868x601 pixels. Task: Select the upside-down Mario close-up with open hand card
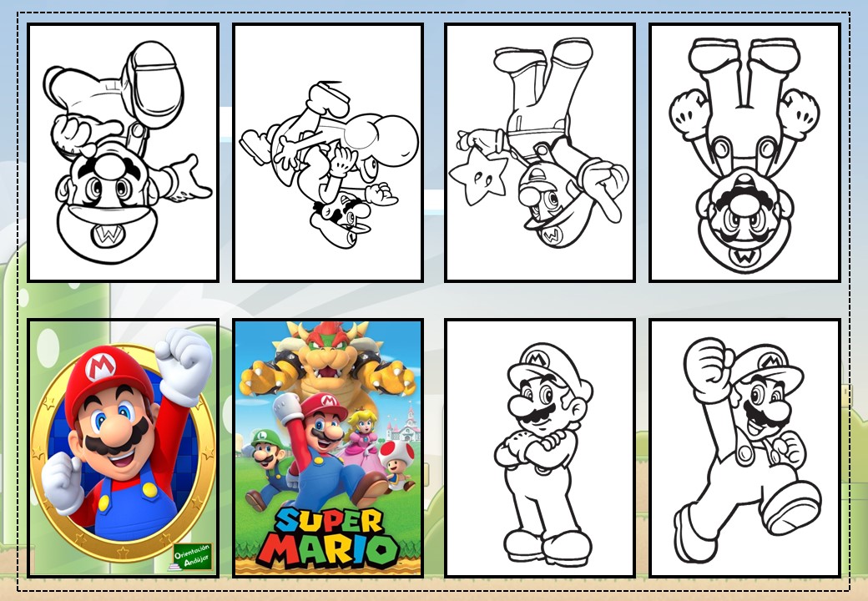124,153
